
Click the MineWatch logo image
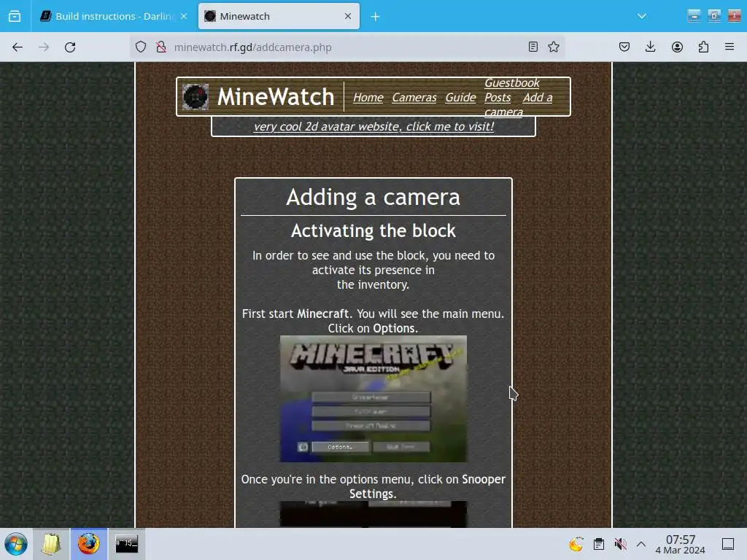(196, 97)
